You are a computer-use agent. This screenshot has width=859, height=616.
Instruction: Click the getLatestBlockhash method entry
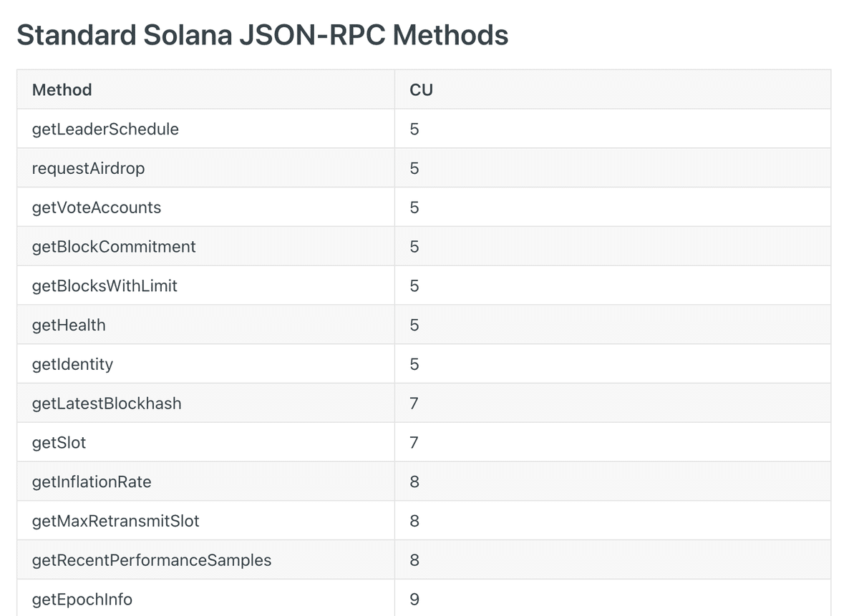tap(107, 404)
